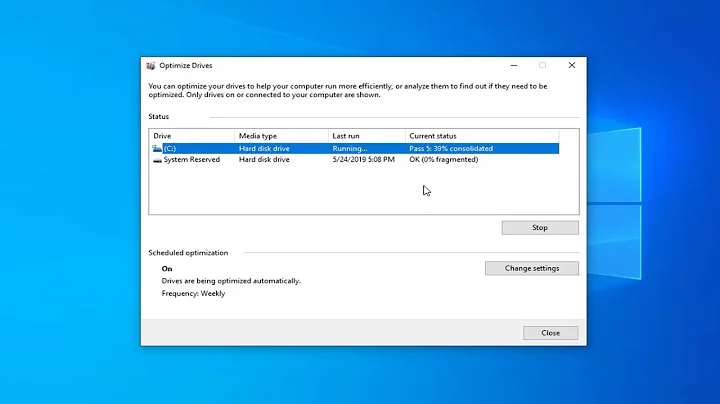The height and width of the screenshot is (404, 720).
Task: Click Hard disk drive cell for (C:)
Action: click(x=264, y=148)
